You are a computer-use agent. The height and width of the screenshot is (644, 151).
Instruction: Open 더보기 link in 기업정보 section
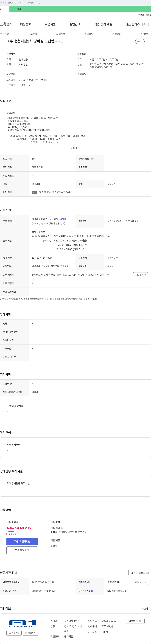coord(146,608)
